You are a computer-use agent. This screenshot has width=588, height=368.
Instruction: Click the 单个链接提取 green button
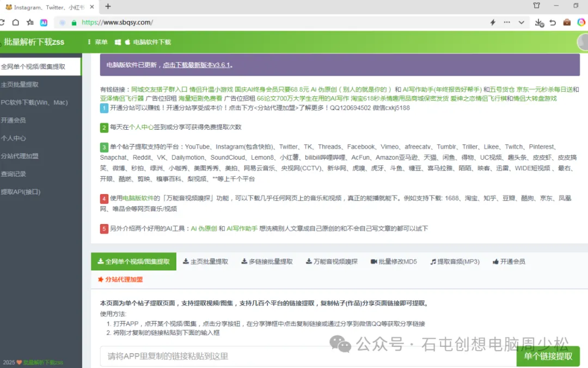pos(548,357)
